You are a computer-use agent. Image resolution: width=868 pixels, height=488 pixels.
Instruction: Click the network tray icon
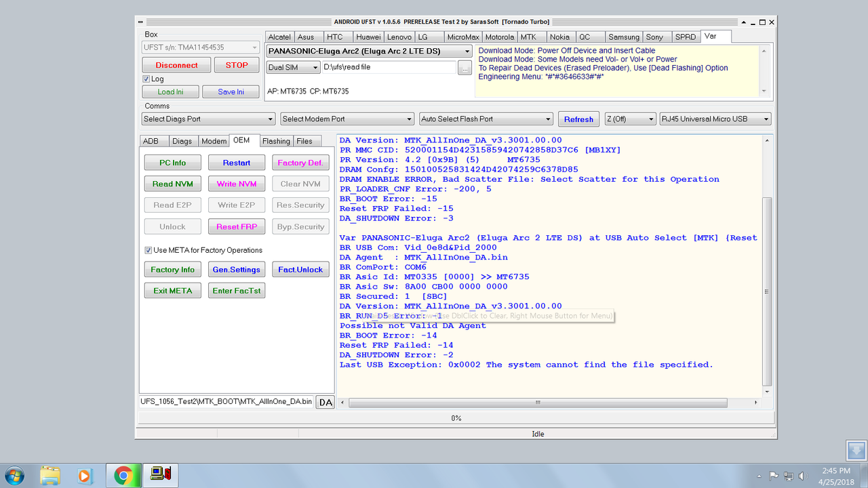(789, 476)
